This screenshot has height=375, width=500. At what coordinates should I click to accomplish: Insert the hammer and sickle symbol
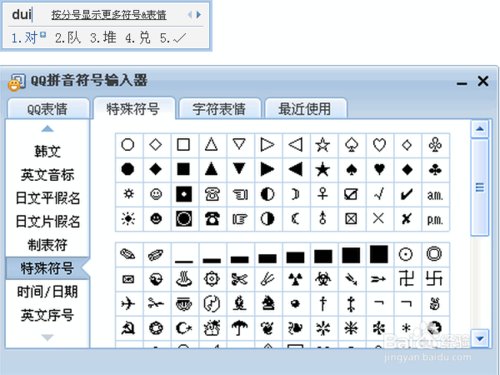[x=128, y=328]
